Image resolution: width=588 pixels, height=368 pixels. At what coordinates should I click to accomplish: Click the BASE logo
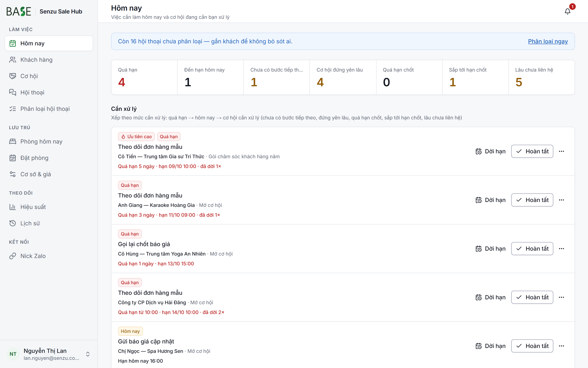[x=19, y=11]
